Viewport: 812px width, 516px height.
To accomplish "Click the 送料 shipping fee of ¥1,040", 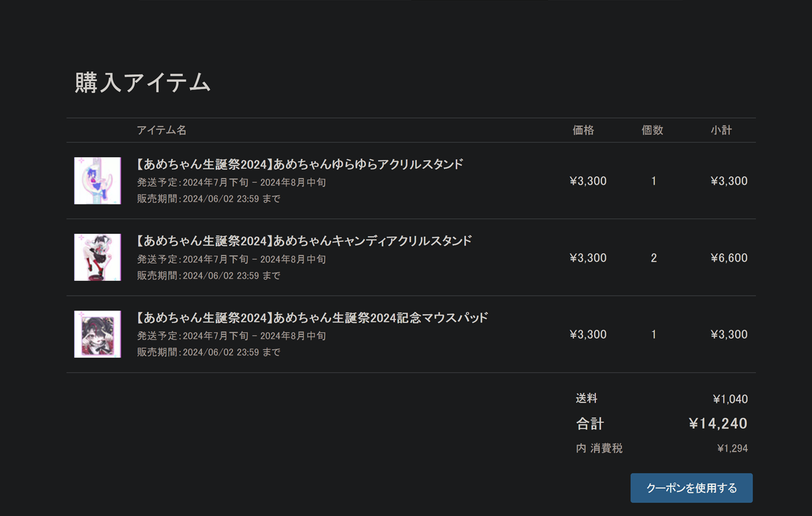I will tap(730, 399).
